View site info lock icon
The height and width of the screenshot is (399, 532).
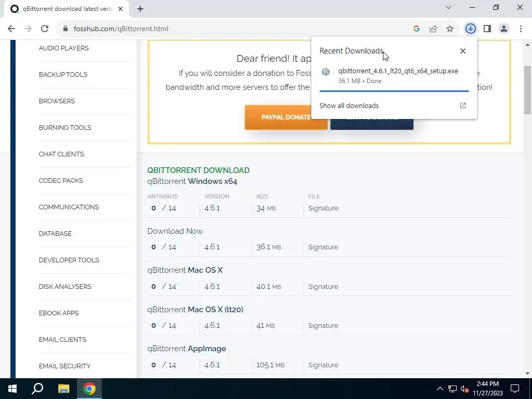pos(65,29)
